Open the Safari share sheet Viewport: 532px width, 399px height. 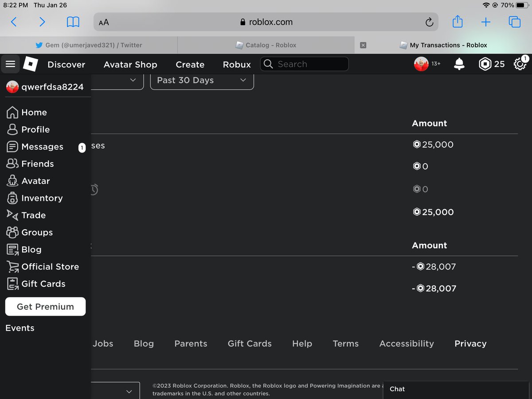[458, 21]
